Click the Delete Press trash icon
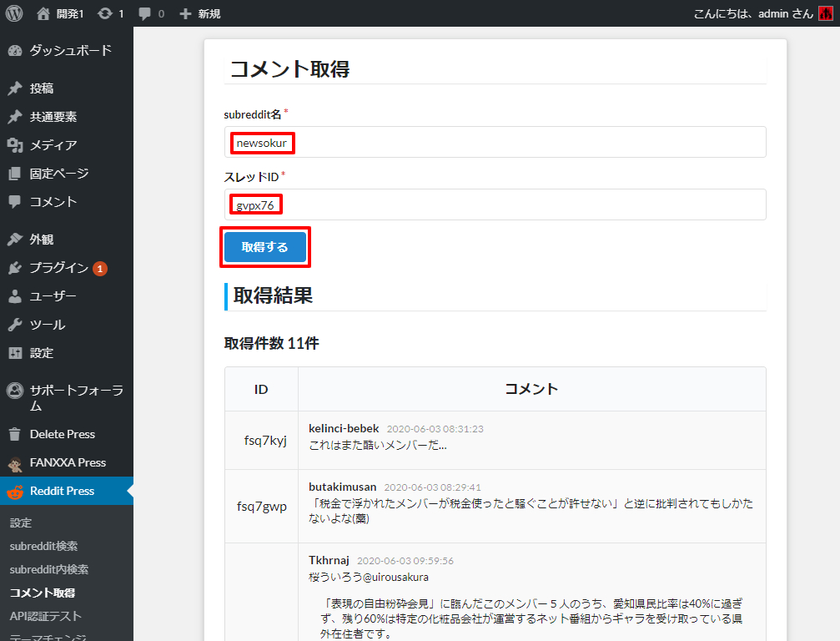Screen dimensions: 840x641 pos(15,433)
